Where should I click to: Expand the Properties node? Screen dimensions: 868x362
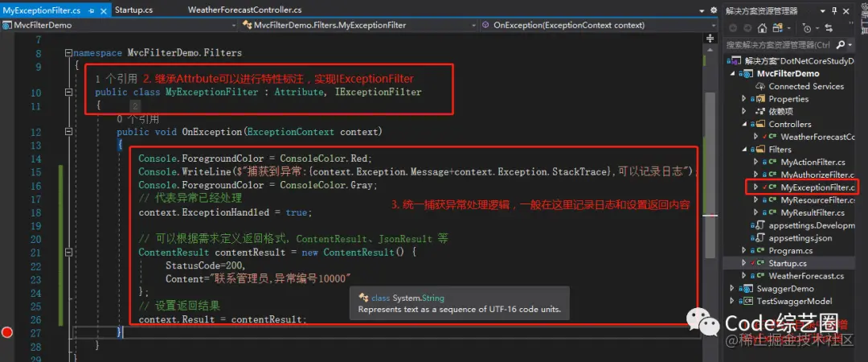pyautogui.click(x=744, y=99)
